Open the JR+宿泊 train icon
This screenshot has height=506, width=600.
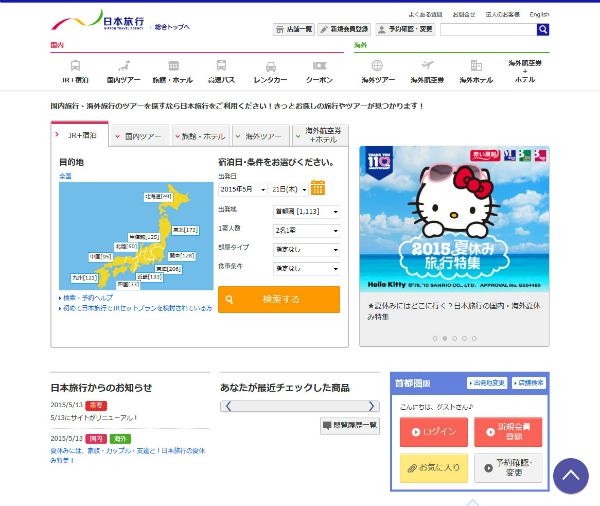tap(75, 66)
